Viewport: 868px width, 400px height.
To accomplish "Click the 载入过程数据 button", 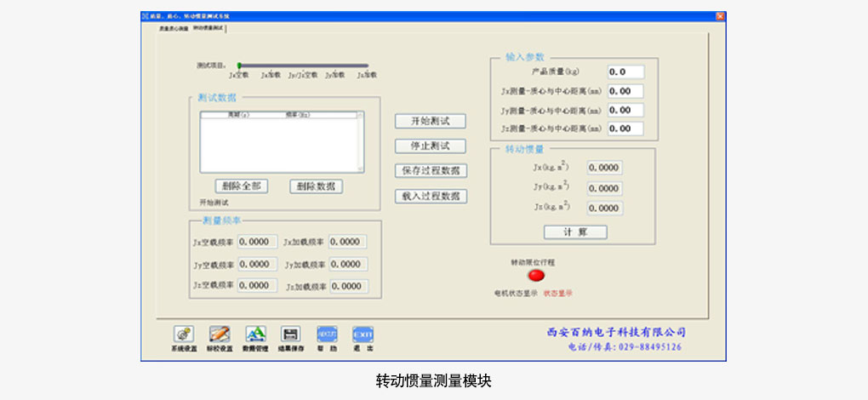I will click(x=431, y=196).
